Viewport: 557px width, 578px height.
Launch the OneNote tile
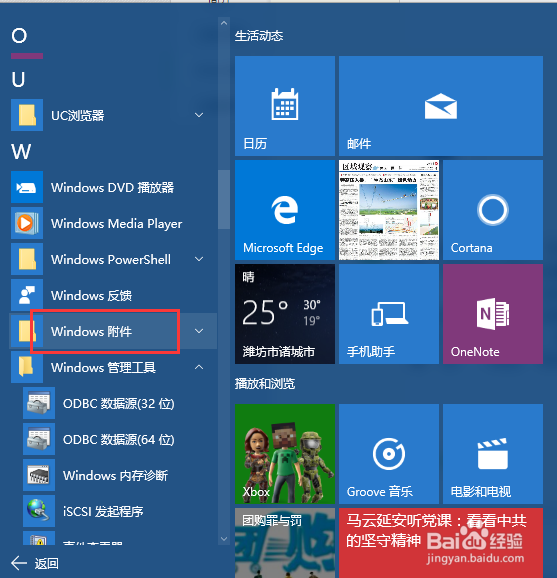point(493,314)
